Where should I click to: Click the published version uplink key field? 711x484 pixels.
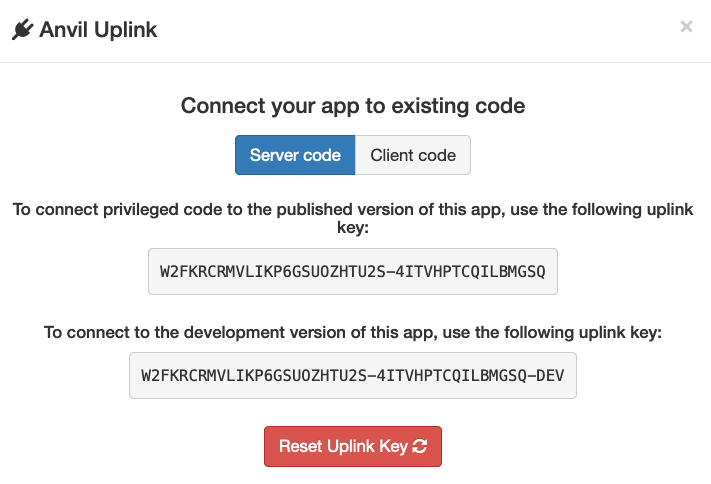(353, 271)
